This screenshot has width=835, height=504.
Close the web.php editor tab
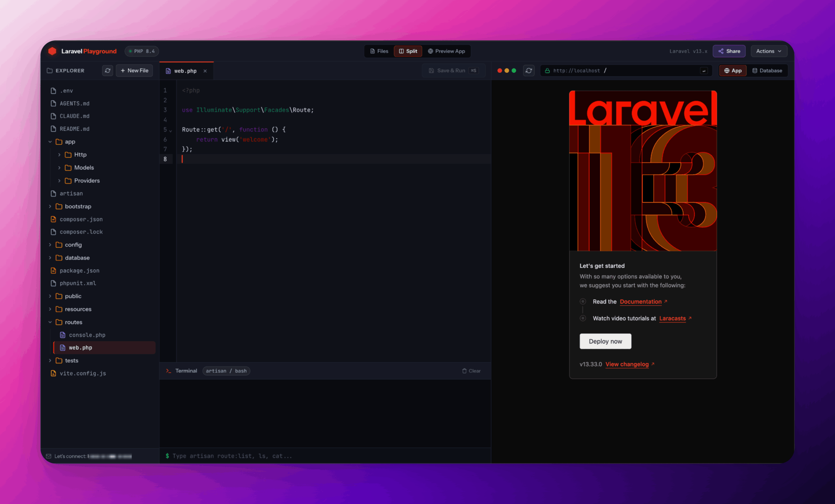205,71
